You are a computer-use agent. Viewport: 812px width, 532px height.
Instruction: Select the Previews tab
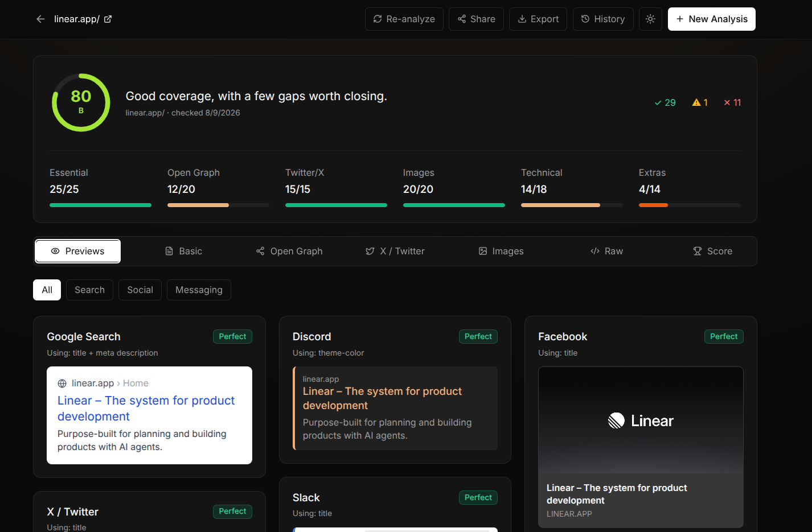pyautogui.click(x=78, y=251)
